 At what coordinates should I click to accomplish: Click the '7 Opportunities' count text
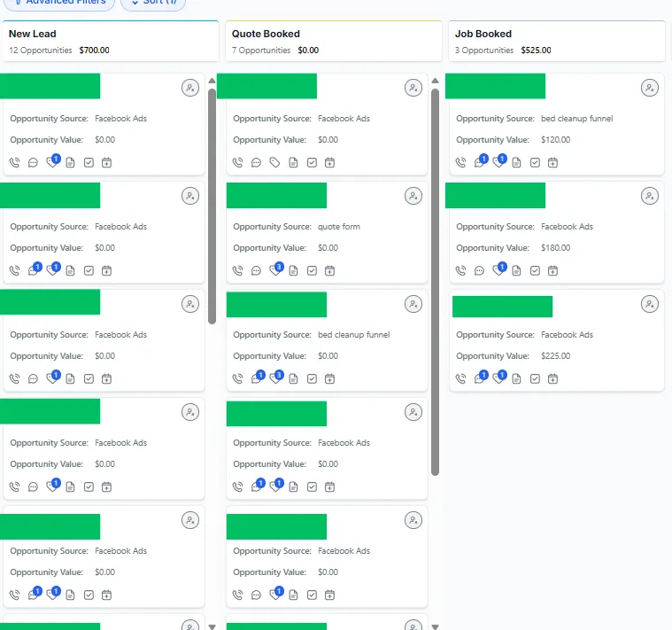point(261,51)
